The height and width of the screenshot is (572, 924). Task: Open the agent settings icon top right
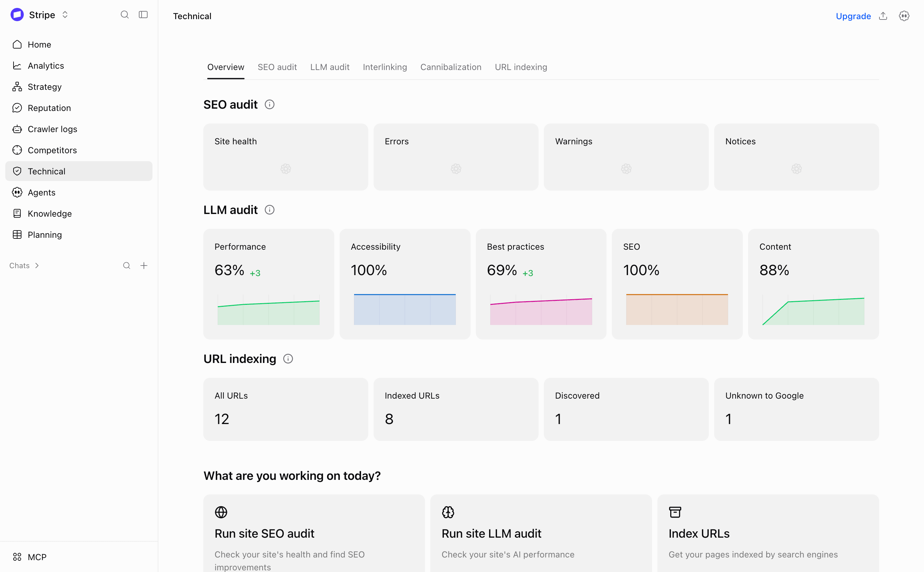click(x=904, y=16)
